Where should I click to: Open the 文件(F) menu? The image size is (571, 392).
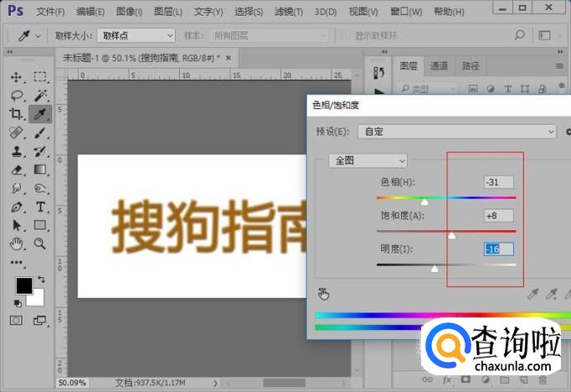[50, 12]
